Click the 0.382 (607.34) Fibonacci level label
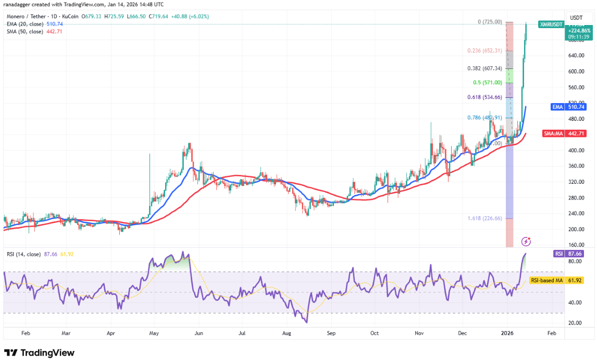Image resolution: width=597 pixels, height=364 pixels. (x=483, y=68)
